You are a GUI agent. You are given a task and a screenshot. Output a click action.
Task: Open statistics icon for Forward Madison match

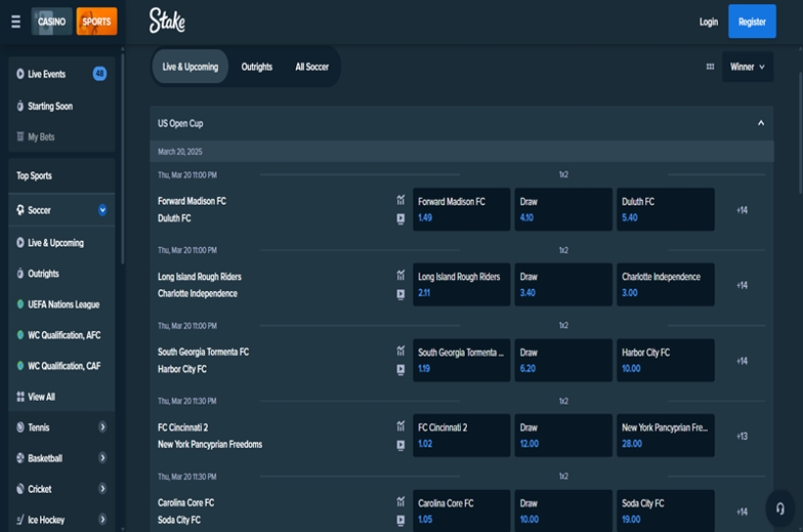(400, 200)
